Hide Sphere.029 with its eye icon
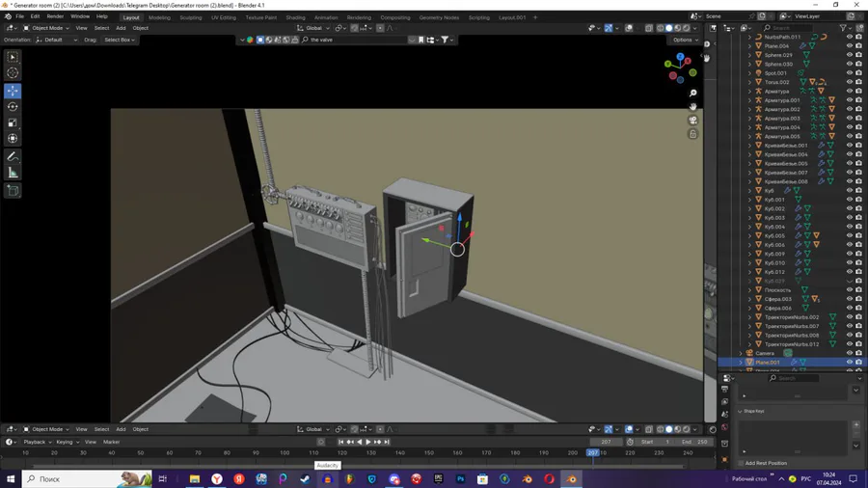The height and width of the screenshot is (488, 868). [849, 55]
